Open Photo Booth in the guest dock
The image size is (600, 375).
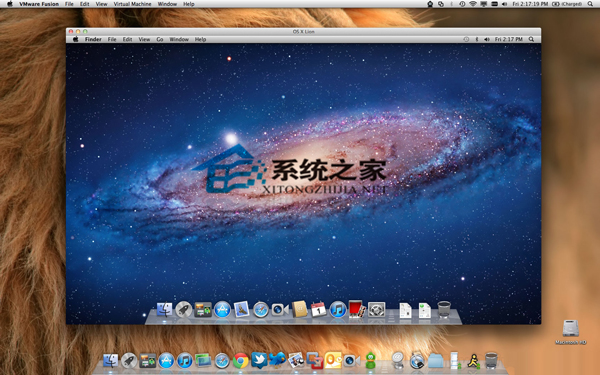pos(357,309)
